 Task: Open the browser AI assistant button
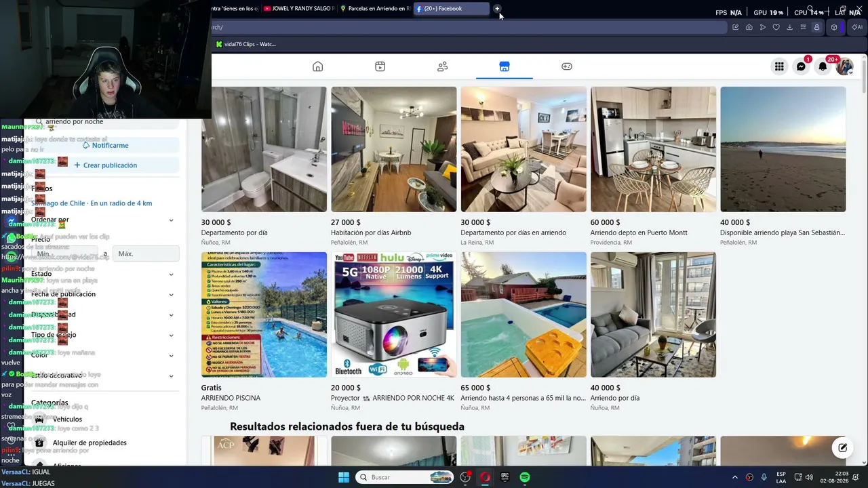(857, 27)
